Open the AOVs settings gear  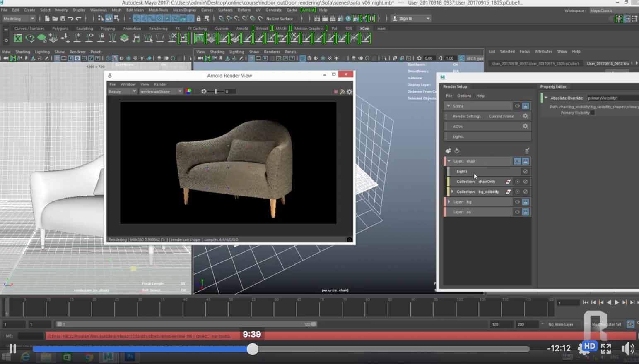coord(525,126)
